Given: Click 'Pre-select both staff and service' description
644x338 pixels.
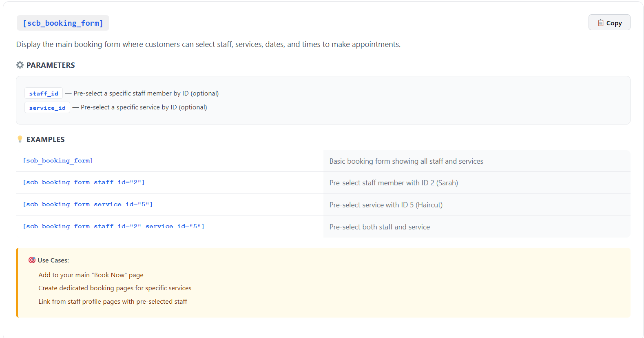Looking at the screenshot, I should coord(380,227).
